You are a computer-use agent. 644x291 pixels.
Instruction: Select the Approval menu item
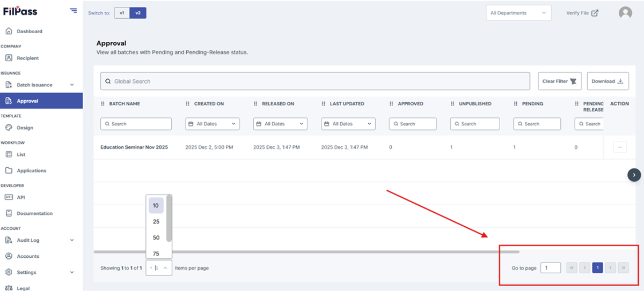point(41,101)
